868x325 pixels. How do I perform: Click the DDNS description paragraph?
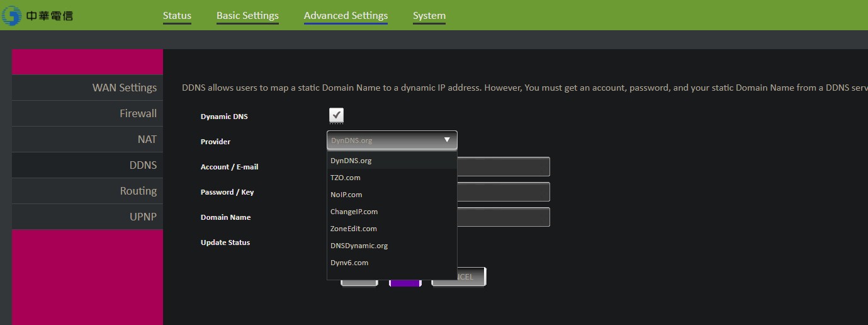525,88
